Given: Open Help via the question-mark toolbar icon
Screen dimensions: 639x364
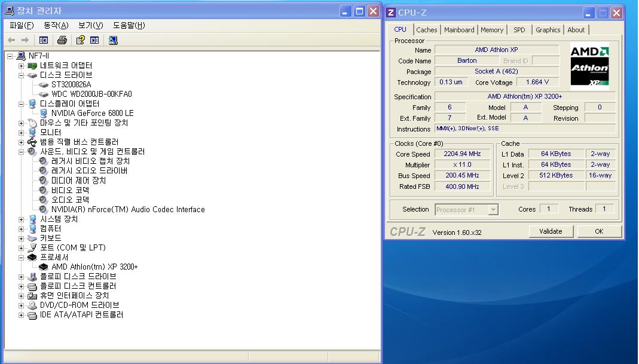Looking at the screenshot, I should (x=80, y=40).
